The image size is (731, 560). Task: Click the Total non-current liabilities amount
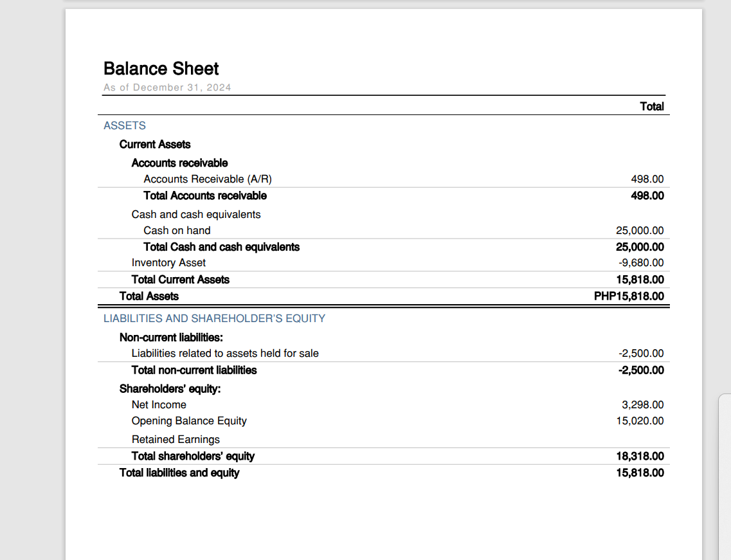[x=641, y=370]
